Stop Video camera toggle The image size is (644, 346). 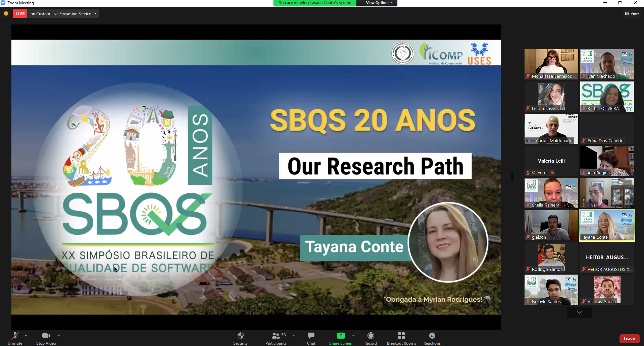[x=46, y=338]
